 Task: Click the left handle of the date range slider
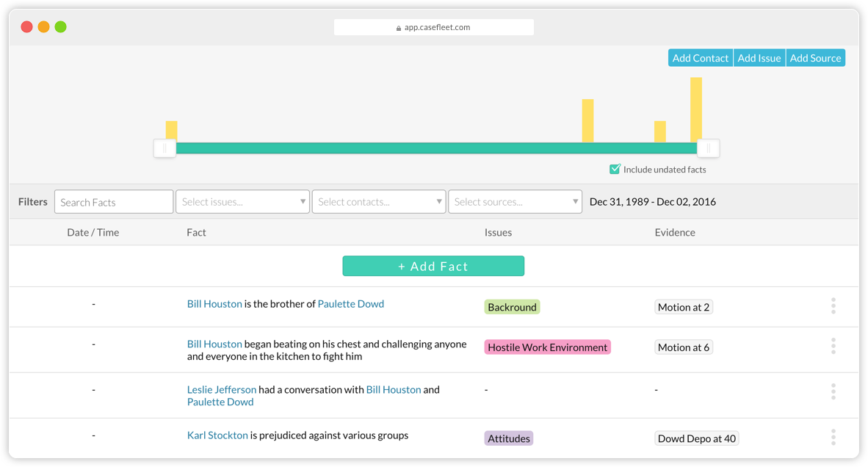[x=164, y=148]
